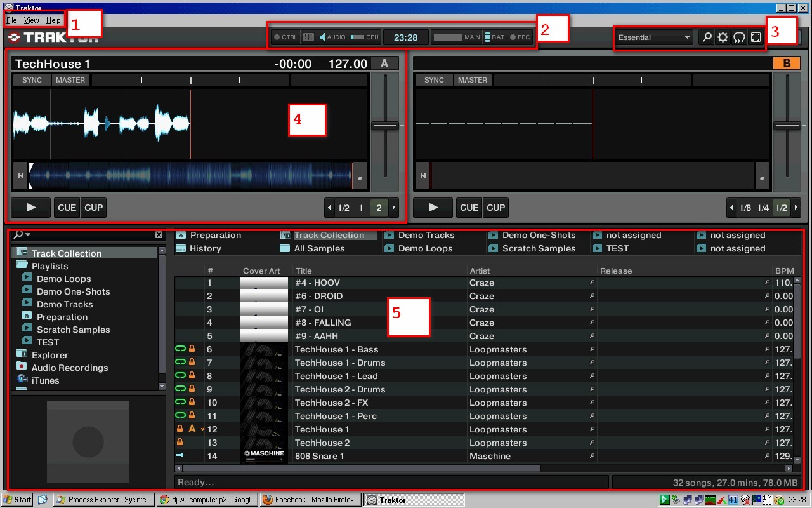812x508 pixels.
Task: Click the magnifier search icon in header
Action: click(x=707, y=37)
